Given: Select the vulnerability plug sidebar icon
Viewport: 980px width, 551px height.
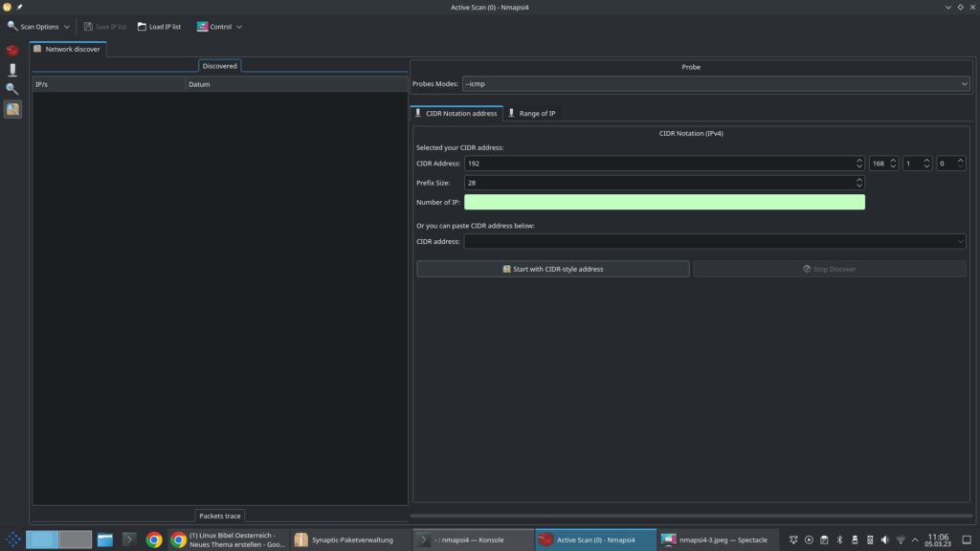Looking at the screenshot, I should click(12, 70).
